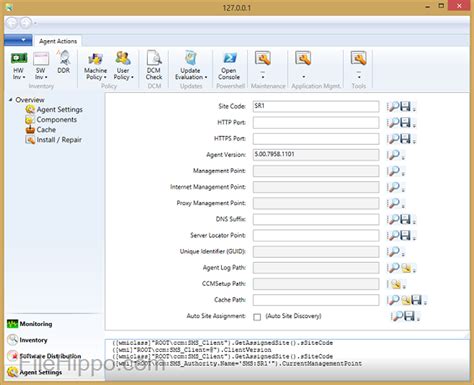This screenshot has width=474, height=385.
Task: Go forward with navigation arrow
Action: (x=25, y=23)
